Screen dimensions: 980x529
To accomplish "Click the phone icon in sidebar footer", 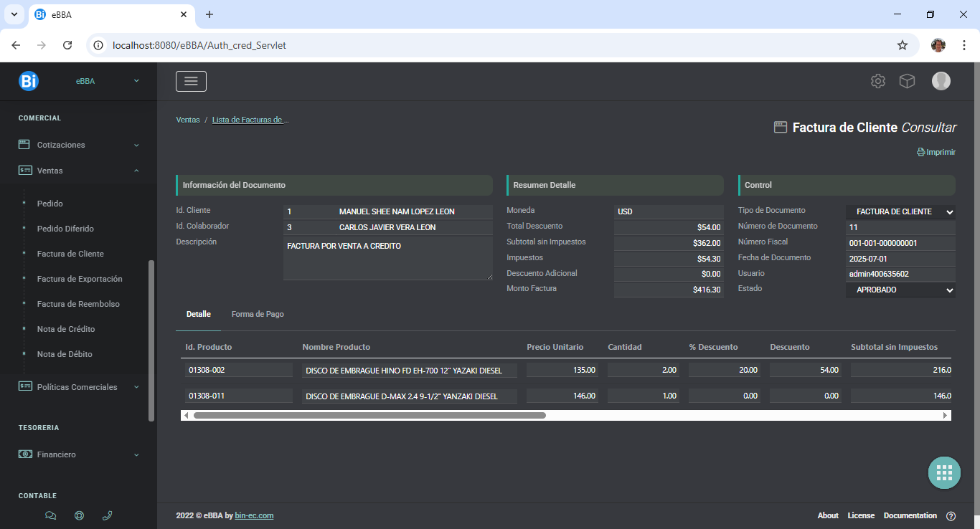I will [x=107, y=515].
